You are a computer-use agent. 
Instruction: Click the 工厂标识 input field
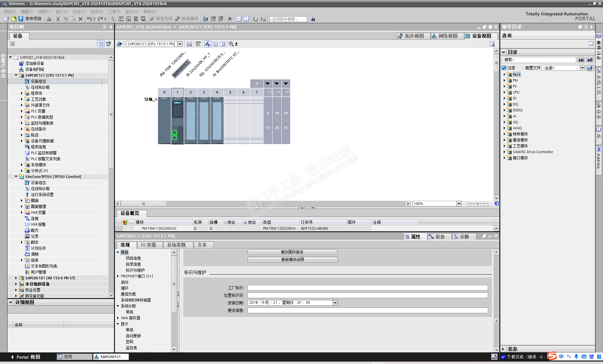click(x=367, y=288)
